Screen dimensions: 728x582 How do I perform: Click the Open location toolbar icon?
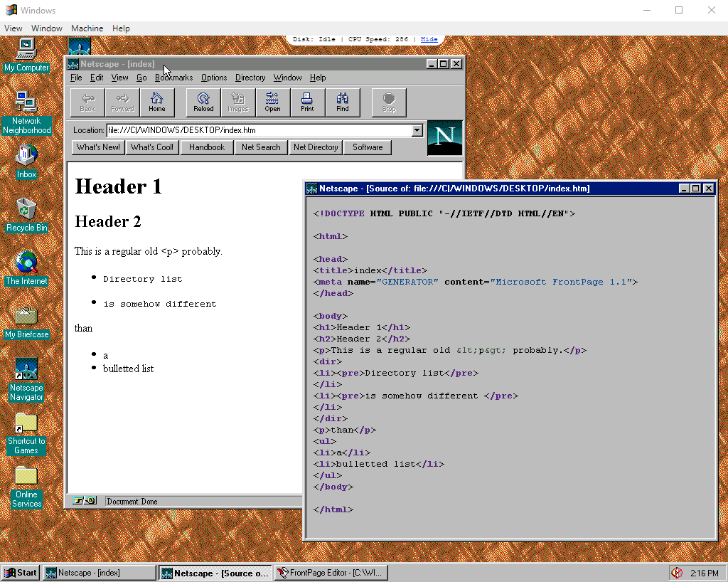pyautogui.click(x=272, y=102)
